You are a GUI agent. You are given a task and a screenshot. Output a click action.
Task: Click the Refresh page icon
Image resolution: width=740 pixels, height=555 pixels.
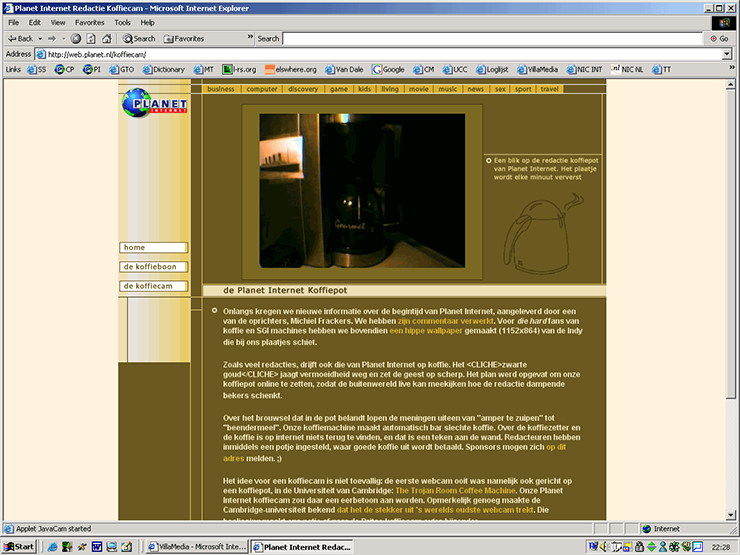click(x=91, y=38)
